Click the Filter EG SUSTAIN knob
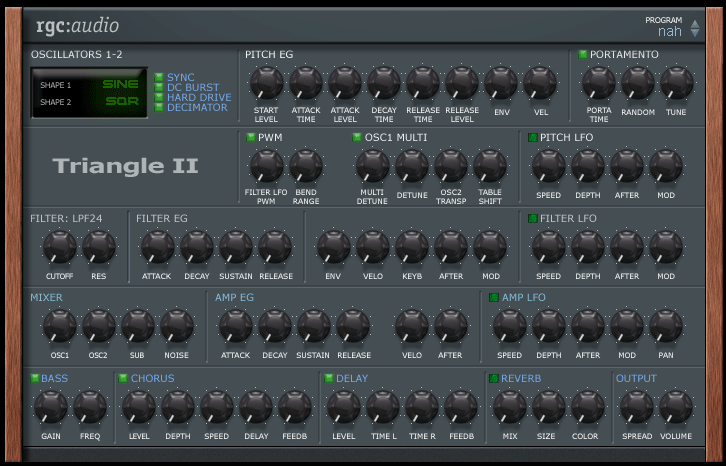Image resolution: width=726 pixels, height=466 pixels. tap(236, 247)
